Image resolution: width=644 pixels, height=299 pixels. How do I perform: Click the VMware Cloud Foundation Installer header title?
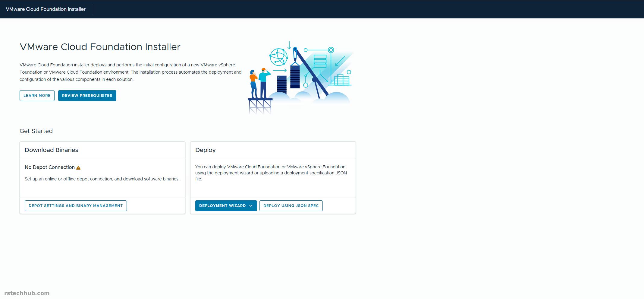pos(46,9)
